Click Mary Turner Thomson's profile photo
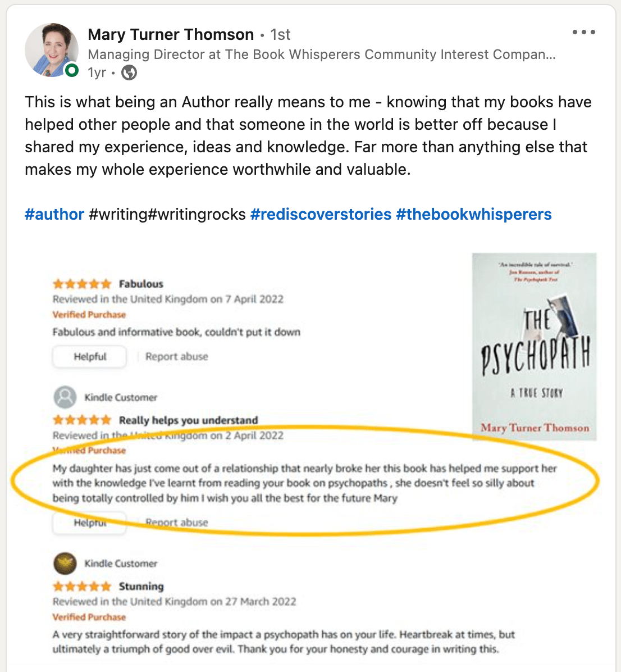 click(x=51, y=50)
